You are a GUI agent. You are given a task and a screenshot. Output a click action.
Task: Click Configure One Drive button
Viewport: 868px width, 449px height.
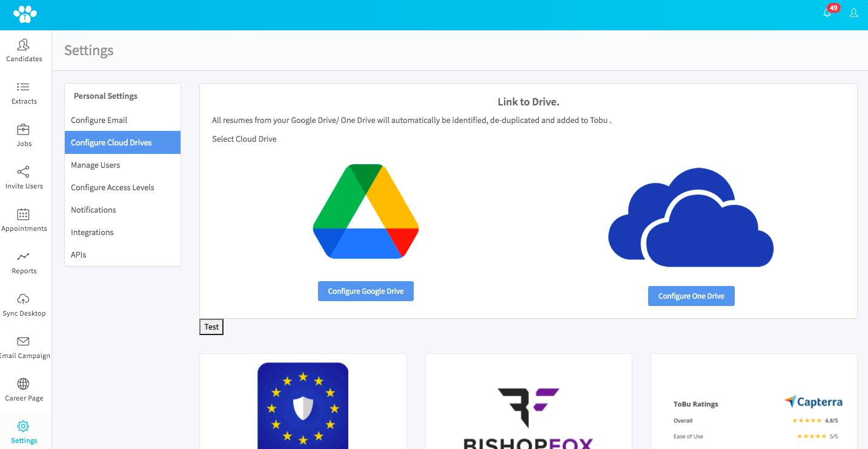coord(691,296)
